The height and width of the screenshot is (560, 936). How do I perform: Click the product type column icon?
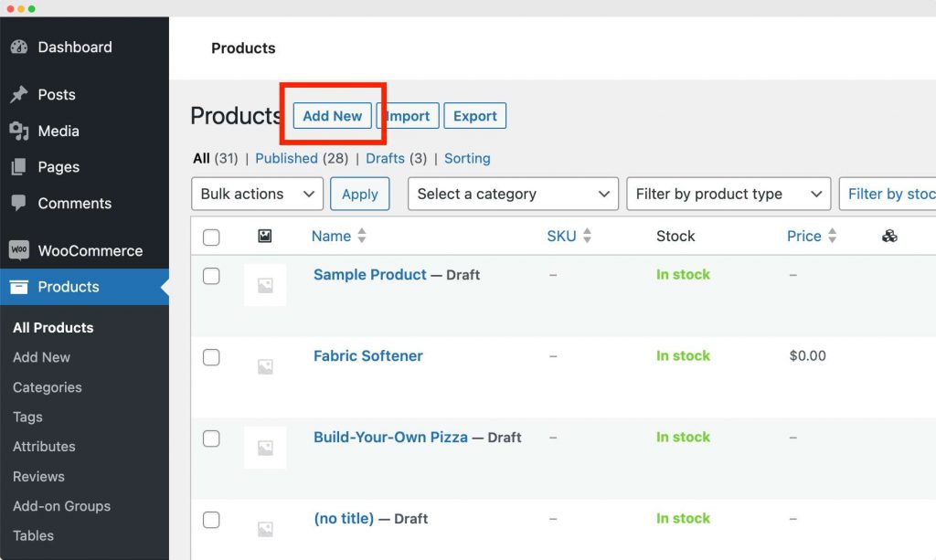[x=889, y=237]
